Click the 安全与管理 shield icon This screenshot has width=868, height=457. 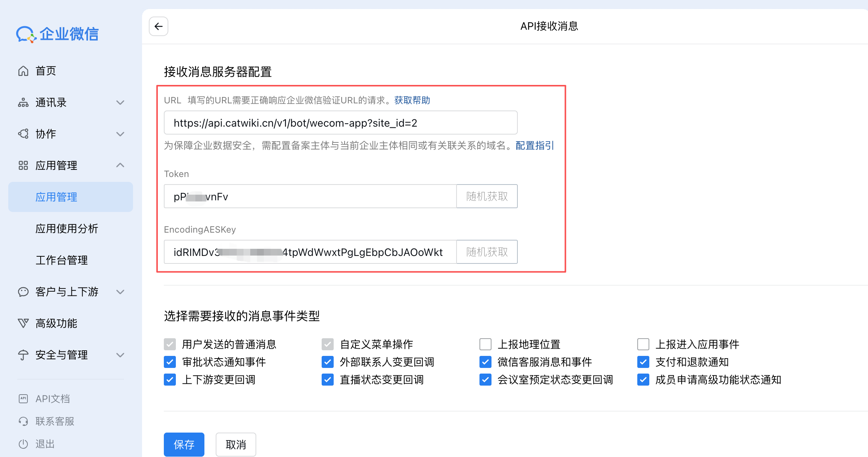point(23,355)
